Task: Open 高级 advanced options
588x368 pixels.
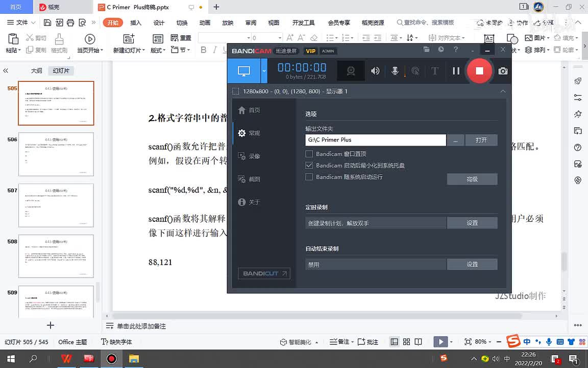Action: (x=472, y=179)
